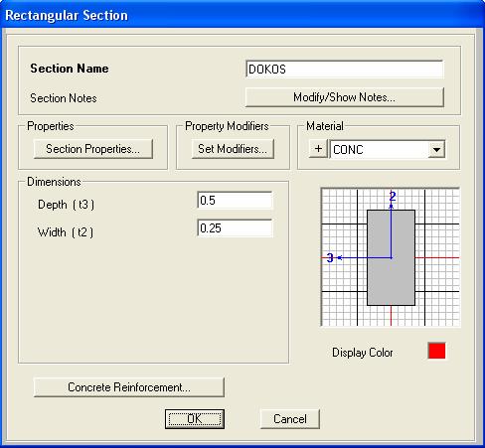
Task: Select the gray rectangle in section preview
Action: [392, 257]
